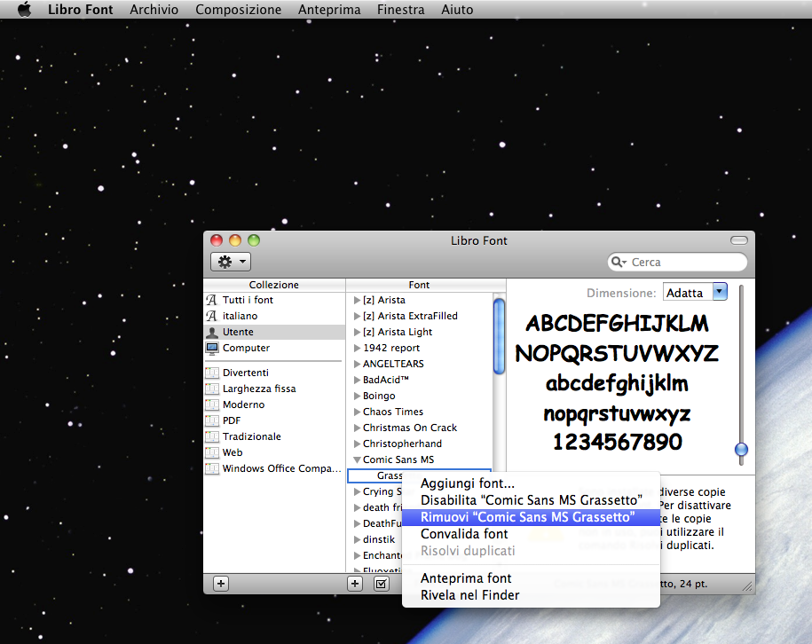Choose Anteprima font from context menu
Image resolution: width=812 pixels, height=644 pixels.
[531, 578]
